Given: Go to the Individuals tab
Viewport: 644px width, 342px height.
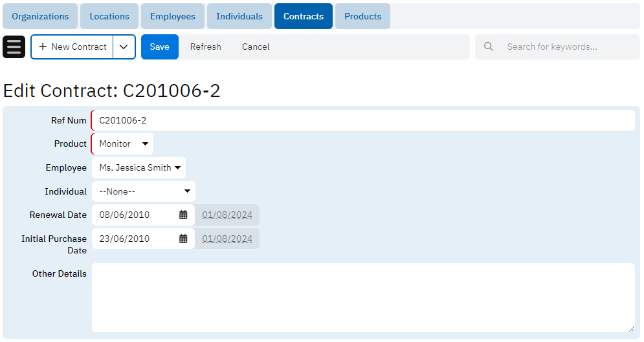Looking at the screenshot, I should [x=239, y=16].
